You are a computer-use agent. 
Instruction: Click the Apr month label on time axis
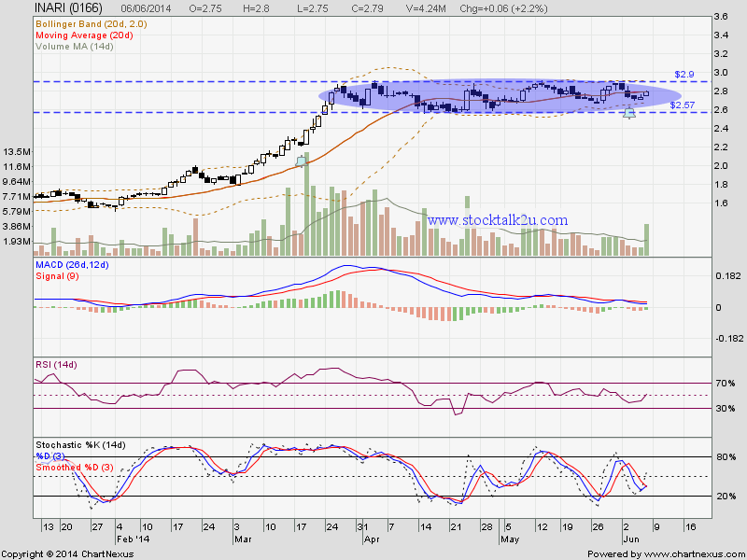371,539
